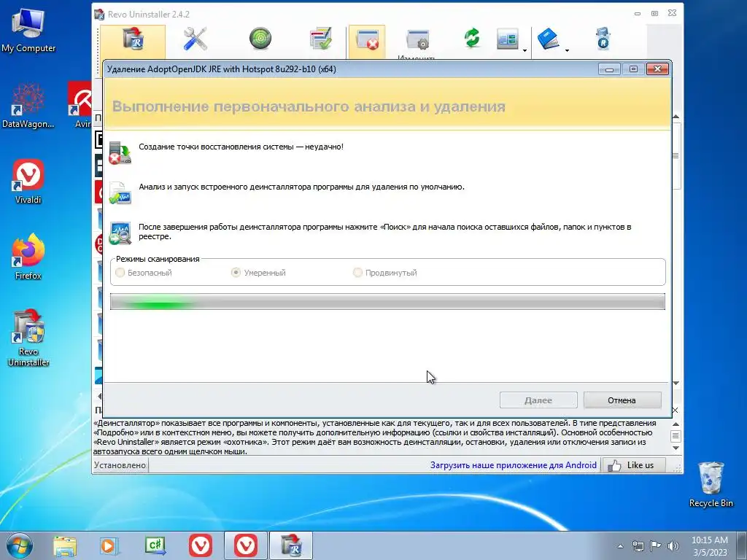Click the Change (Изменить) gear window icon
Image resolution: width=747 pixels, height=560 pixels.
tap(418, 40)
